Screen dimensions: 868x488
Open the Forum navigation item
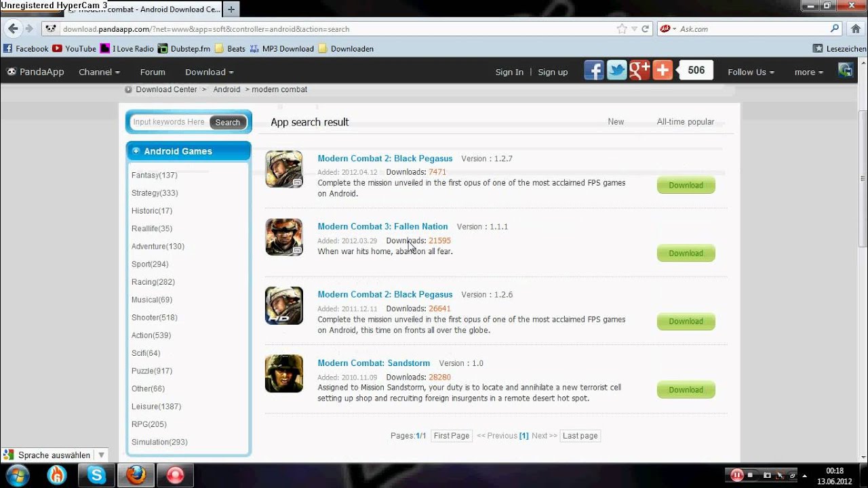pos(153,72)
